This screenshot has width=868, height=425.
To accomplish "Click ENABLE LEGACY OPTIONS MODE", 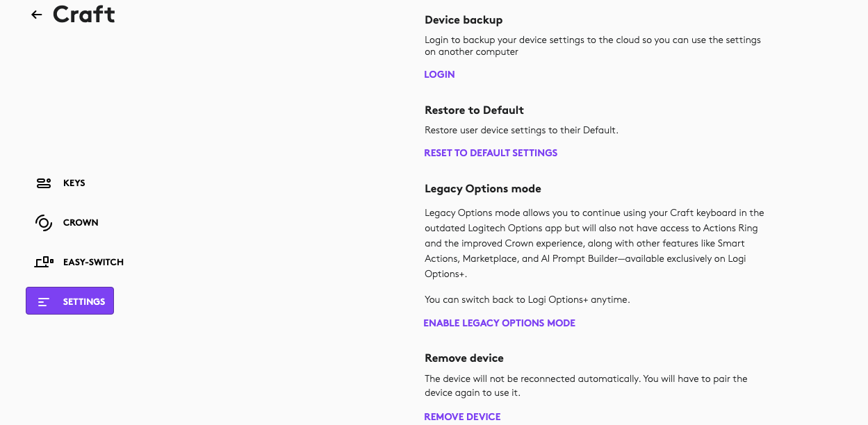I will 500,323.
